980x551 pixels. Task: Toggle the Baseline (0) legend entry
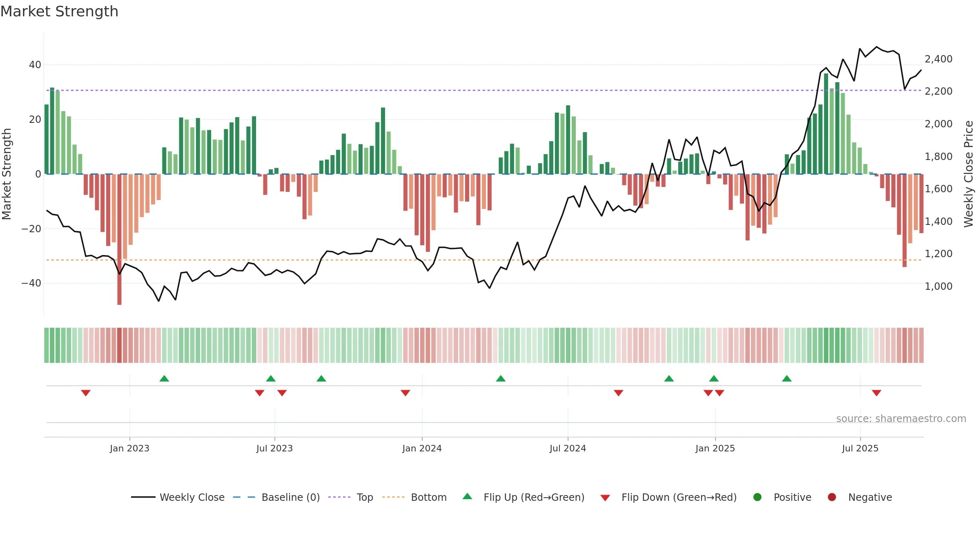(276, 497)
